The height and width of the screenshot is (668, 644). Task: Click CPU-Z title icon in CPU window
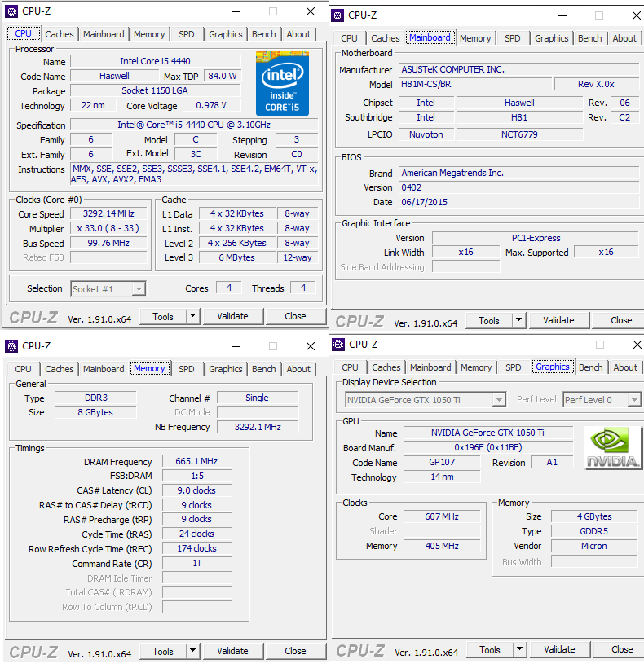click(x=11, y=11)
